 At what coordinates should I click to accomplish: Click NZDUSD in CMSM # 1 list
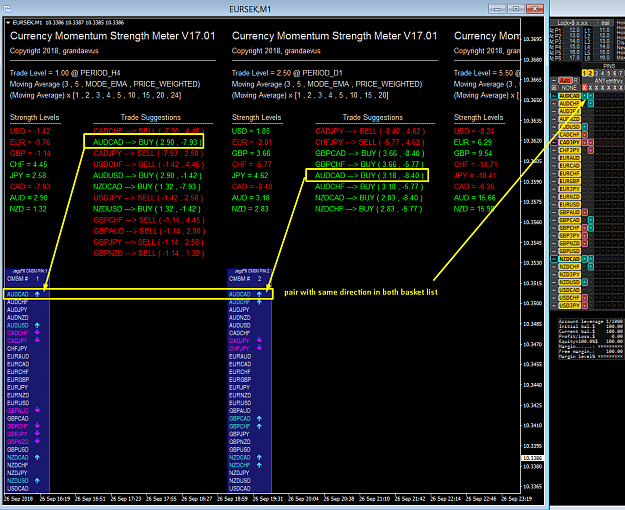18,481
